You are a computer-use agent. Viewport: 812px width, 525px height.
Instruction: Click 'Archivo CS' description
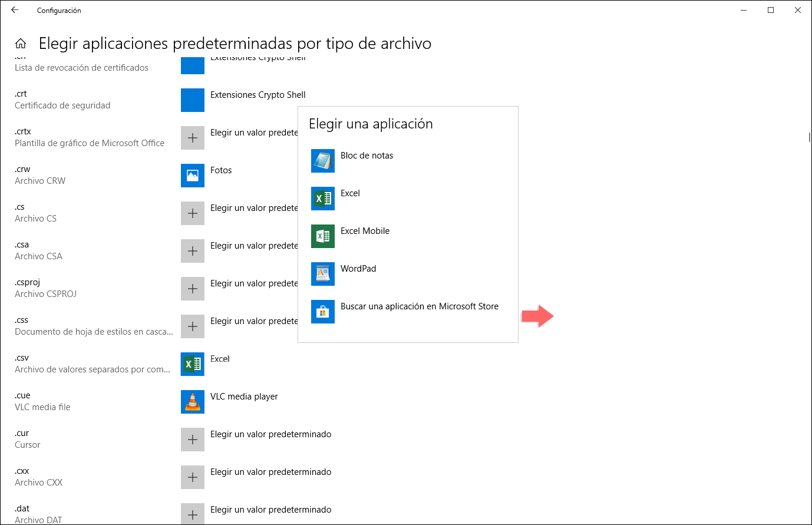coord(35,219)
